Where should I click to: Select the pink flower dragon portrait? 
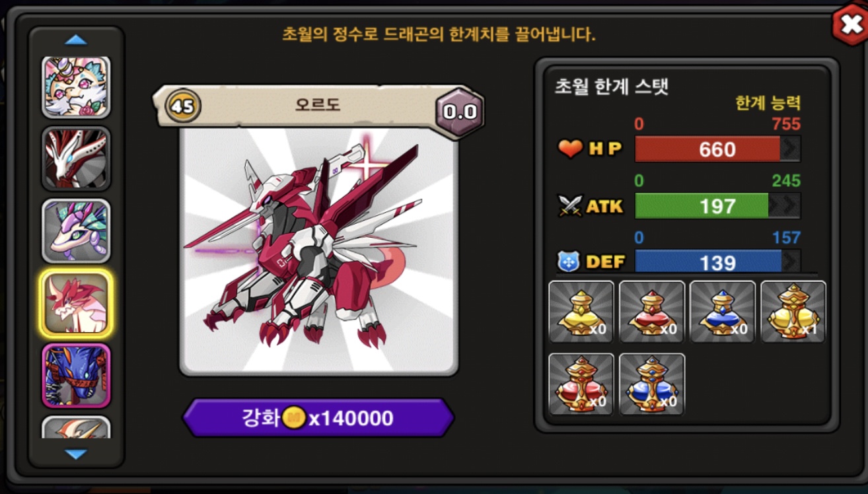tap(76, 87)
